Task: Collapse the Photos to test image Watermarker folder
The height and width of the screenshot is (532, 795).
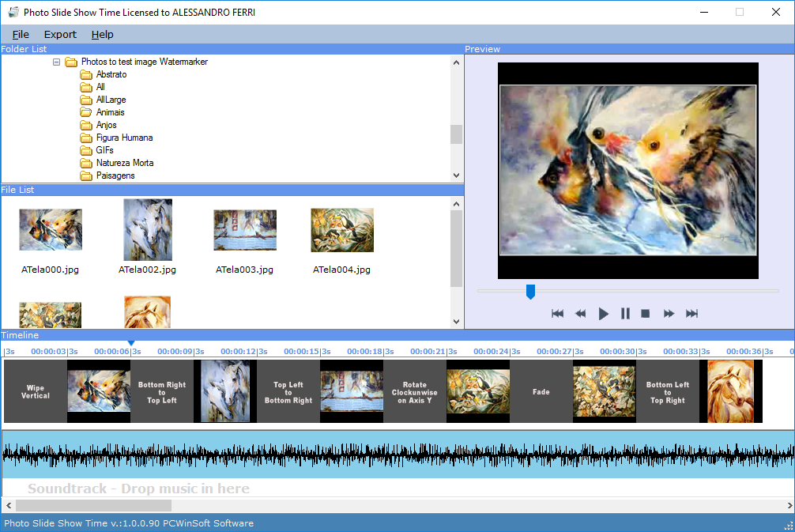Action: coord(57,62)
